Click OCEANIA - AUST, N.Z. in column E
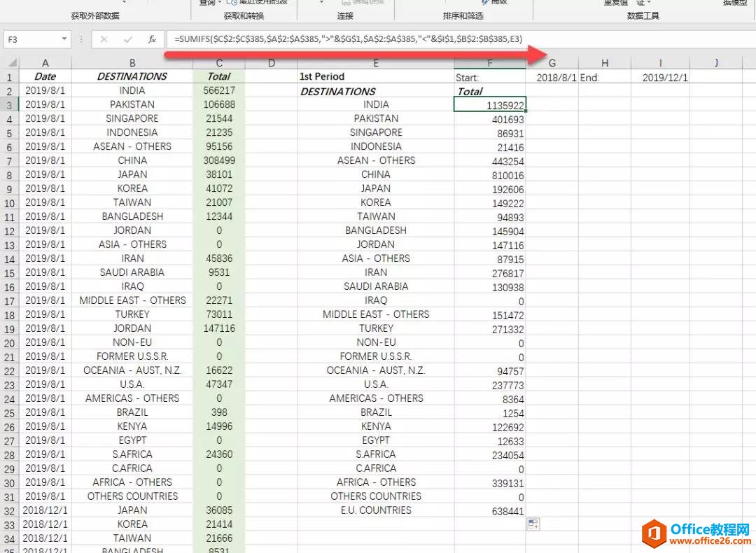756x553 pixels. (376, 370)
